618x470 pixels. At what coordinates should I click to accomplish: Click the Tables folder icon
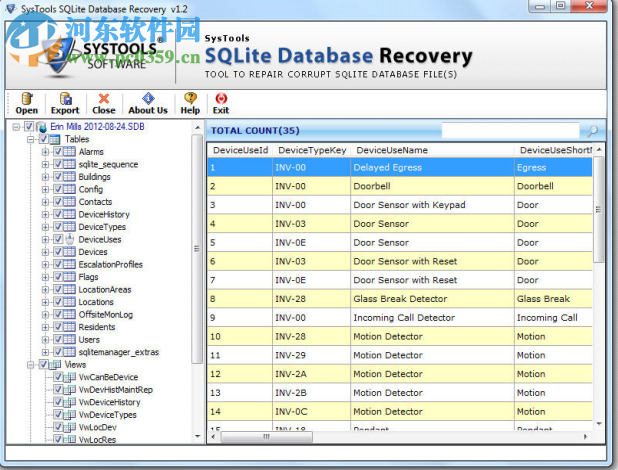coord(55,139)
